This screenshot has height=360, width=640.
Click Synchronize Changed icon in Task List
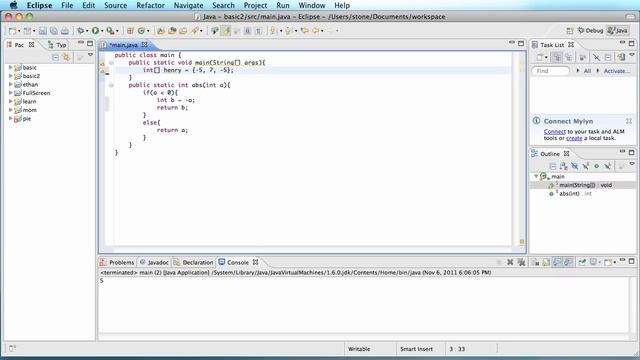621,58
